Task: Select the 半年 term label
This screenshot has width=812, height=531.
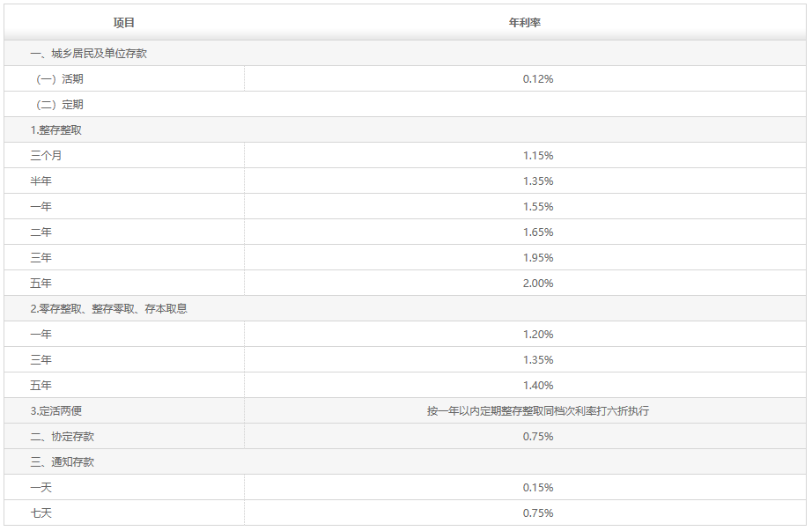Action: [41, 181]
